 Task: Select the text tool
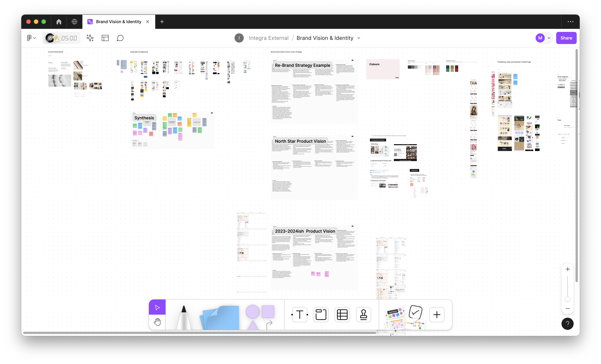pyautogui.click(x=300, y=314)
